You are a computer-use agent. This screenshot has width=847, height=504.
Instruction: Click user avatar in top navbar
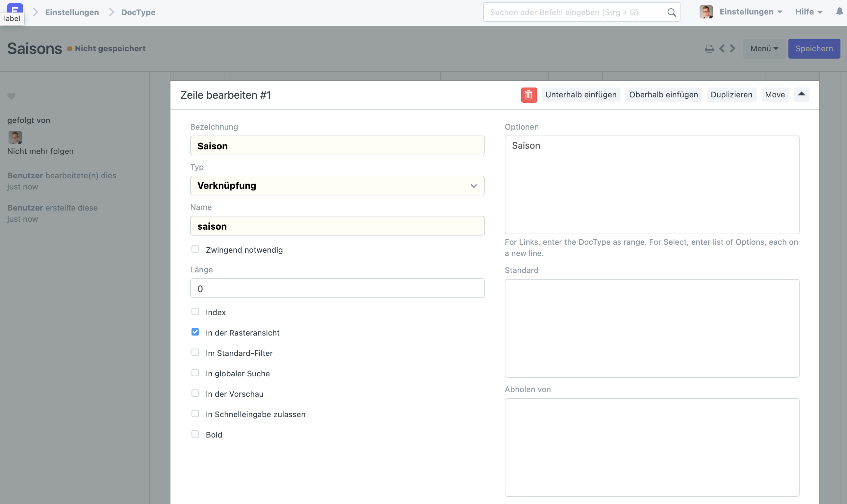(706, 12)
